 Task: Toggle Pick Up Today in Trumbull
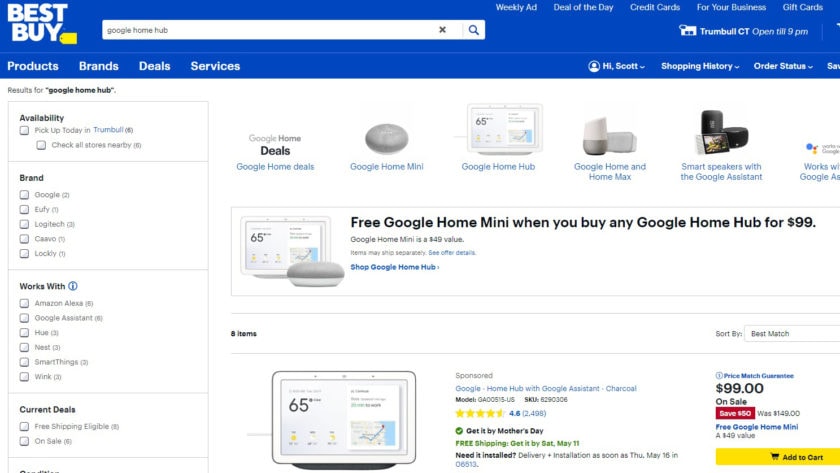click(x=25, y=130)
